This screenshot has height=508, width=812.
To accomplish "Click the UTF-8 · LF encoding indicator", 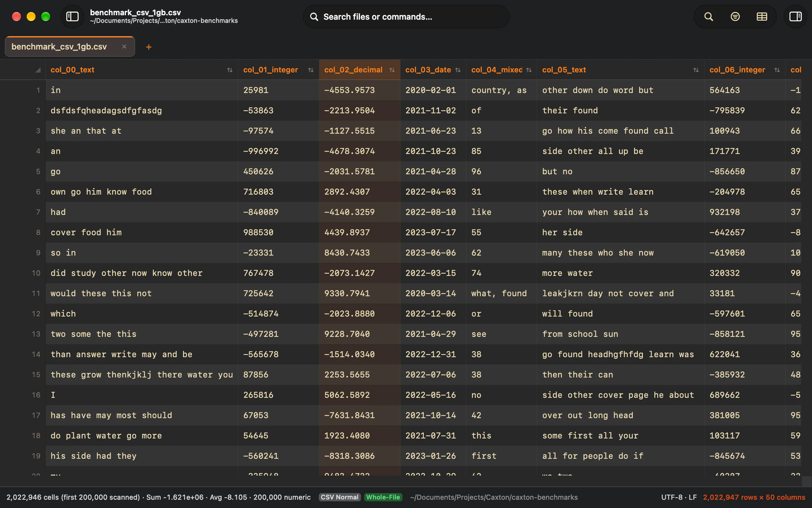I will coord(679,497).
